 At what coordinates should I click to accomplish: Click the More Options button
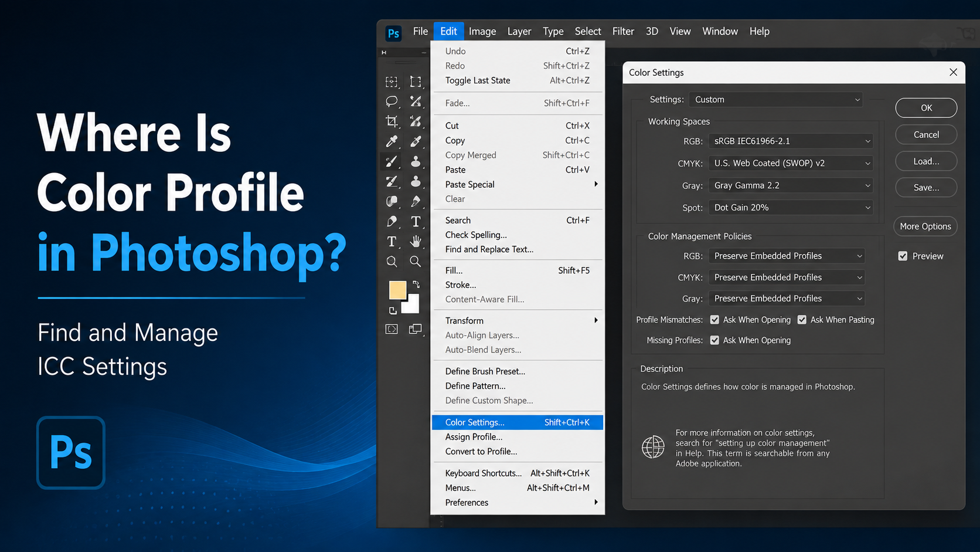[925, 226]
